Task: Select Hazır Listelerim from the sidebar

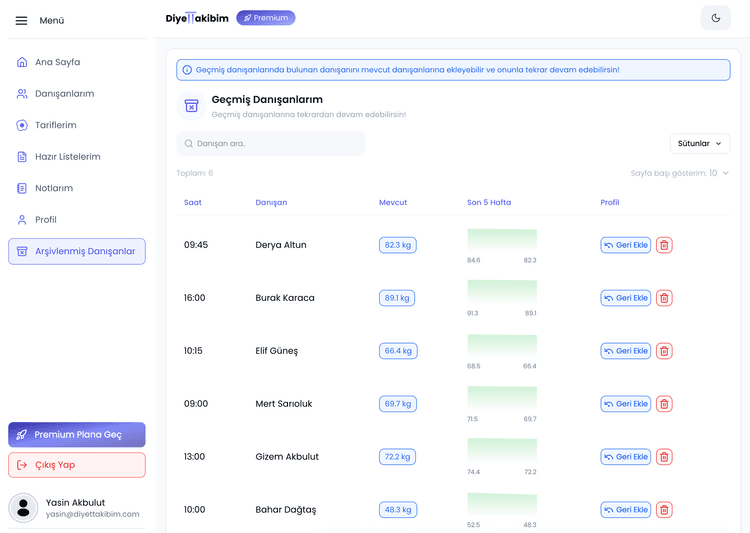Action: pyautogui.click(x=67, y=157)
